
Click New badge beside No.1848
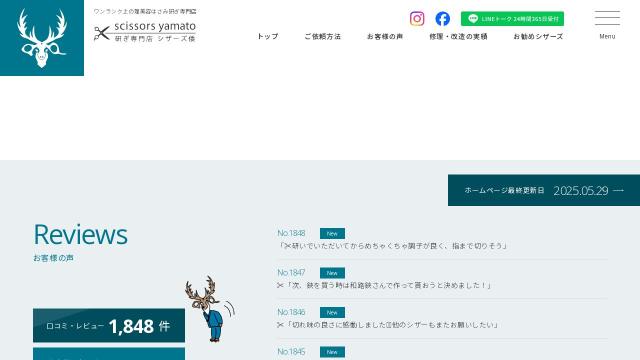pyautogui.click(x=332, y=233)
